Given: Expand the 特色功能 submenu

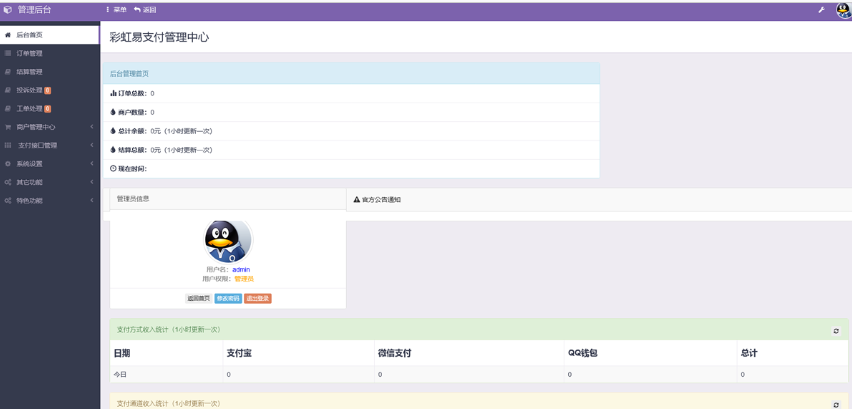Looking at the screenshot, I should pyautogui.click(x=49, y=200).
